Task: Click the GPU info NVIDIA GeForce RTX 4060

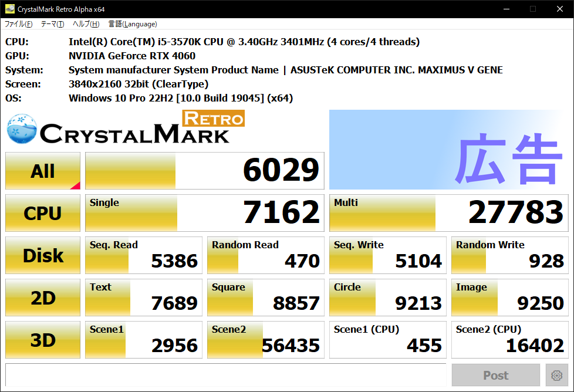Action: [132, 56]
